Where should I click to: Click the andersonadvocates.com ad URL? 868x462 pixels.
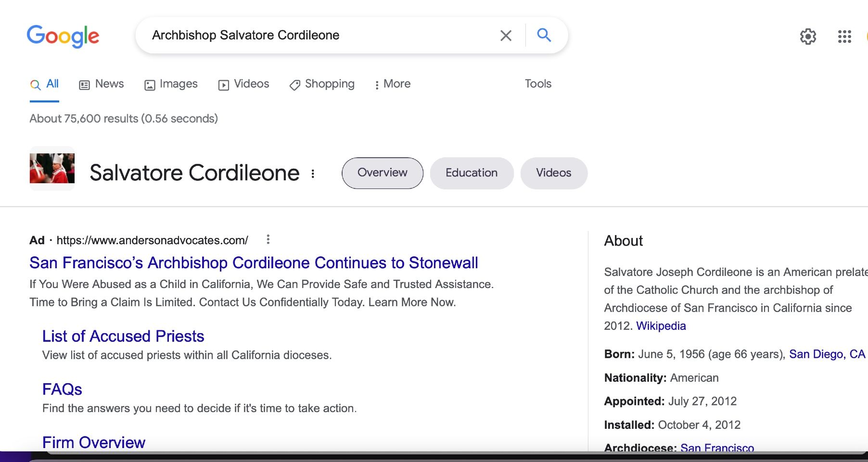click(152, 240)
